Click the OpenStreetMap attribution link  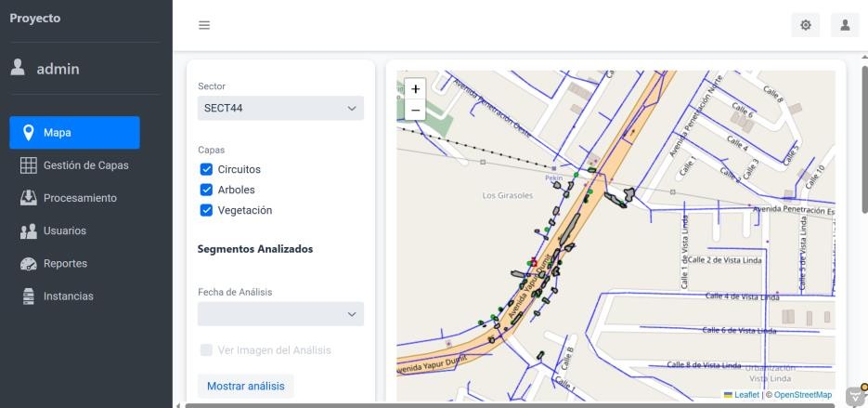coord(802,395)
